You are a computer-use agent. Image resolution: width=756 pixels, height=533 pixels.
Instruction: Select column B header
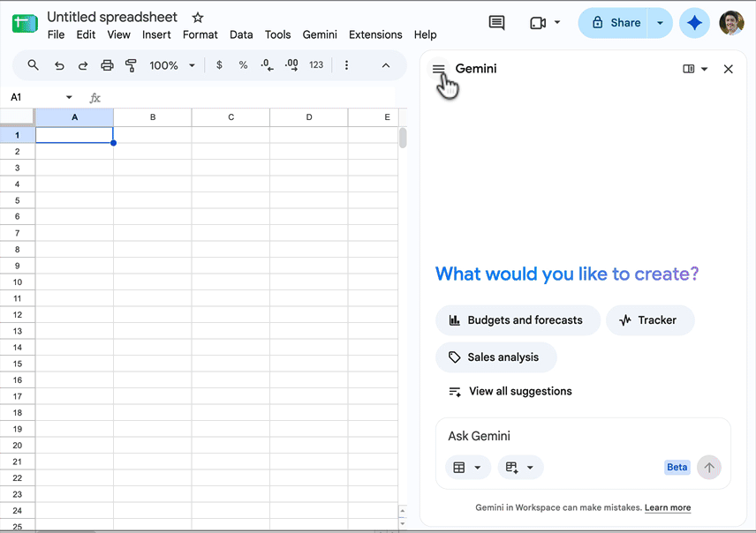[x=153, y=117]
